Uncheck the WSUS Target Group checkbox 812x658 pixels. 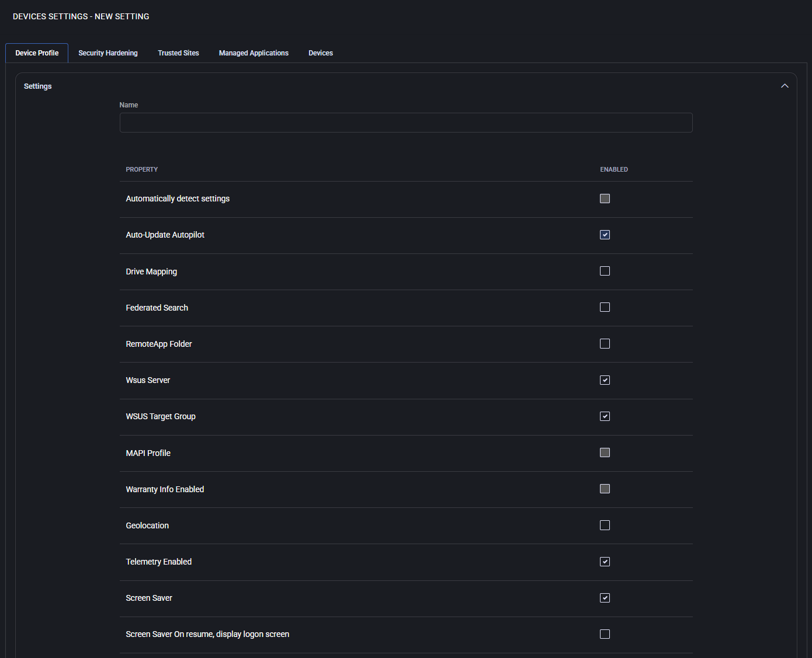click(605, 416)
